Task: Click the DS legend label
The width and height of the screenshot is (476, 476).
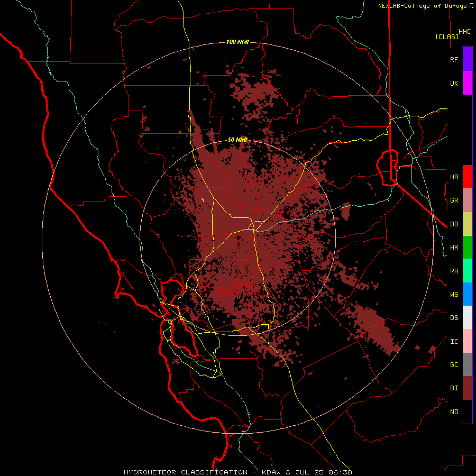Action: 454,318
